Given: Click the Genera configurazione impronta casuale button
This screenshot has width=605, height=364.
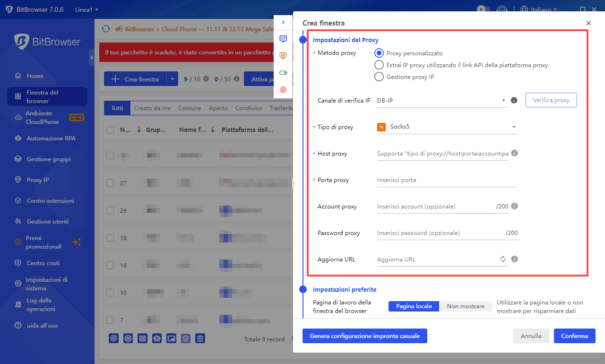Looking at the screenshot, I should [364, 336].
